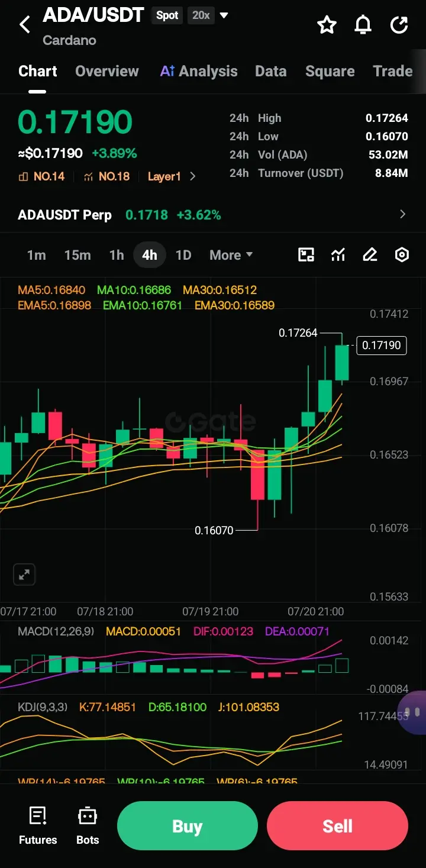Tap the 20x leverage badge
This screenshot has height=868, width=426.
pyautogui.click(x=201, y=15)
